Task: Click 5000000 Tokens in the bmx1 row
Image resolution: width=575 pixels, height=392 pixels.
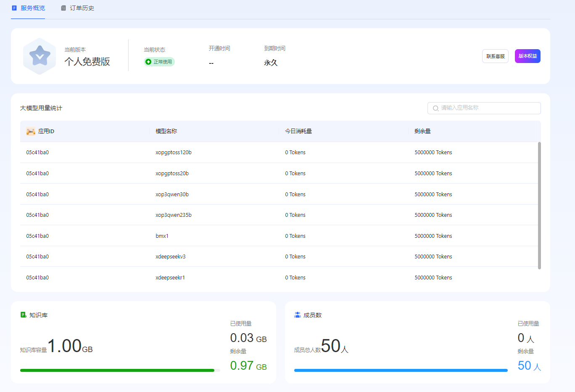Action: [x=433, y=236]
